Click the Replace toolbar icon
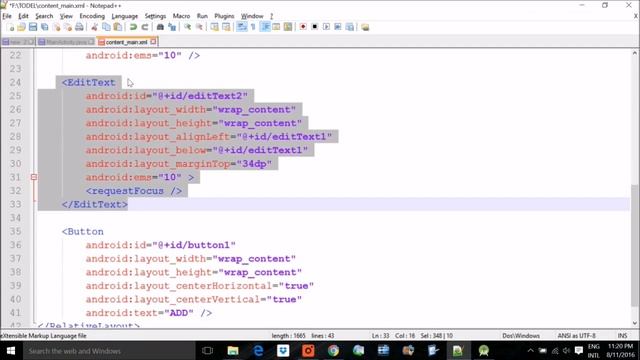640x360 pixels. pyautogui.click(x=172, y=27)
